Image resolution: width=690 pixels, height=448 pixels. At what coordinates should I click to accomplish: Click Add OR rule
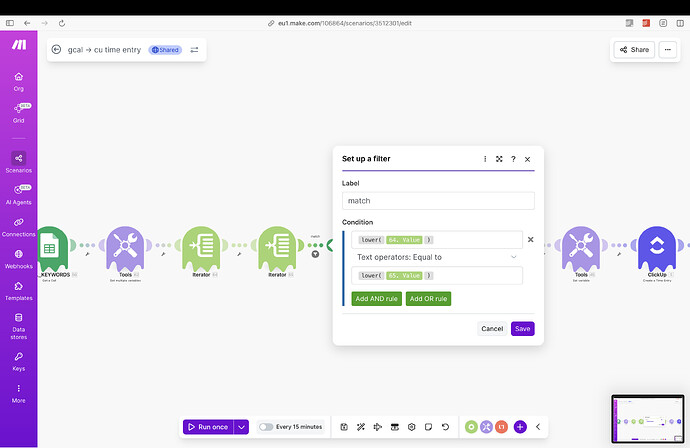coord(428,298)
